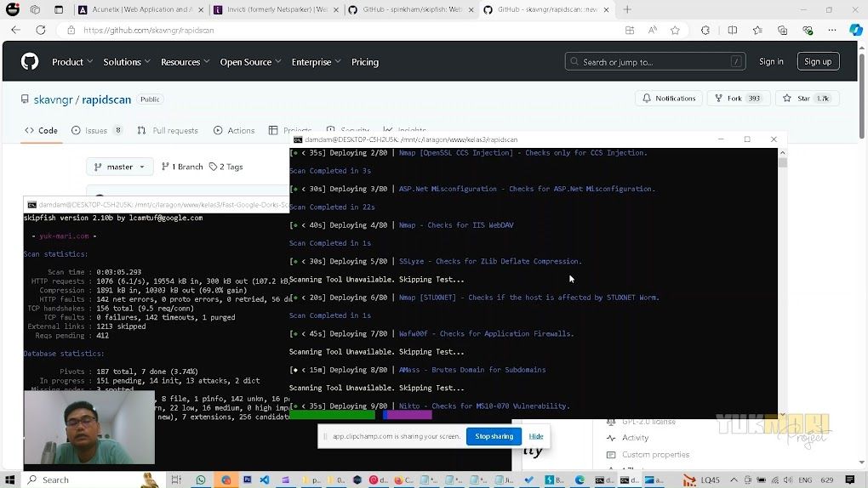Open the Code repository tab

pyautogui.click(x=42, y=131)
